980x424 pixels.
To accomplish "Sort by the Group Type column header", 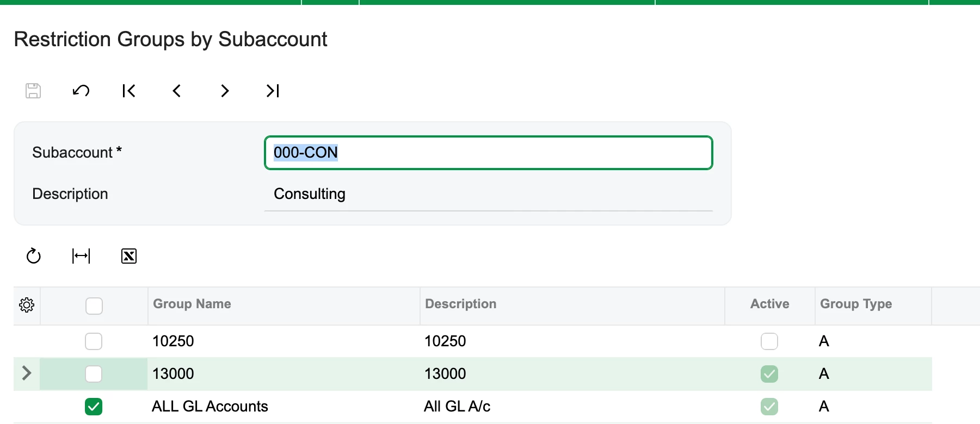I will click(x=856, y=304).
